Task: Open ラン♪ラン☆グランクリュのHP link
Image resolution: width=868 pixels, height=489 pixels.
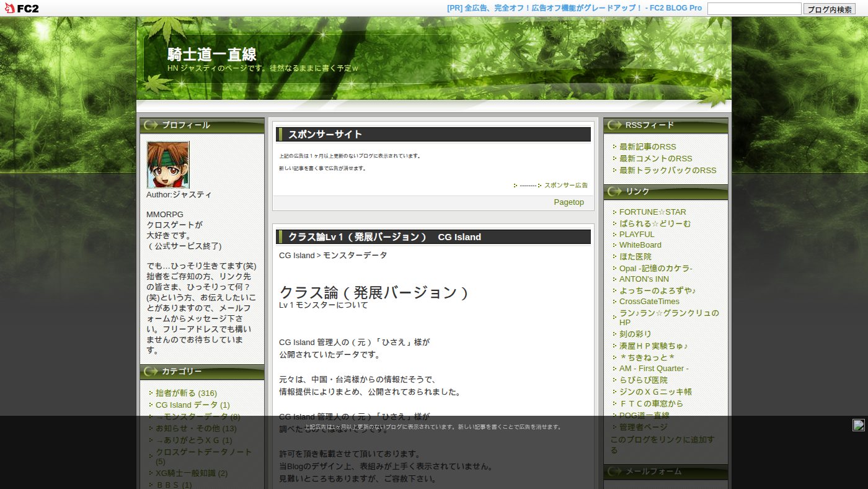Action: point(669,318)
